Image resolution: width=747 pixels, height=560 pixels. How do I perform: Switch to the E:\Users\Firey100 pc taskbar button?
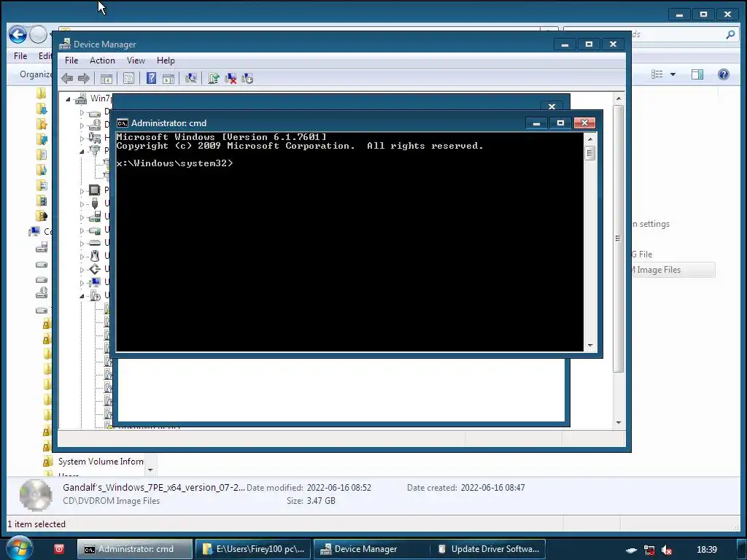pos(253,549)
